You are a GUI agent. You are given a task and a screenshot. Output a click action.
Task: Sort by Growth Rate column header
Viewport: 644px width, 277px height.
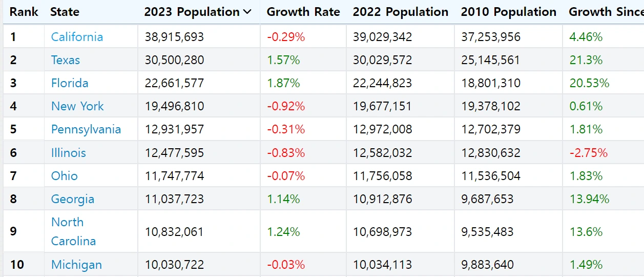click(x=303, y=12)
